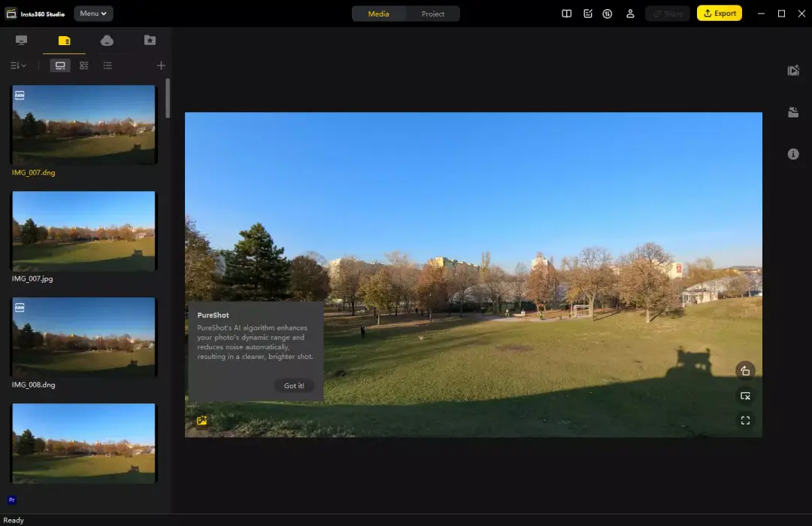Screen dimensions: 812x526
Task: Switch to plain list view
Action: [x=108, y=65]
